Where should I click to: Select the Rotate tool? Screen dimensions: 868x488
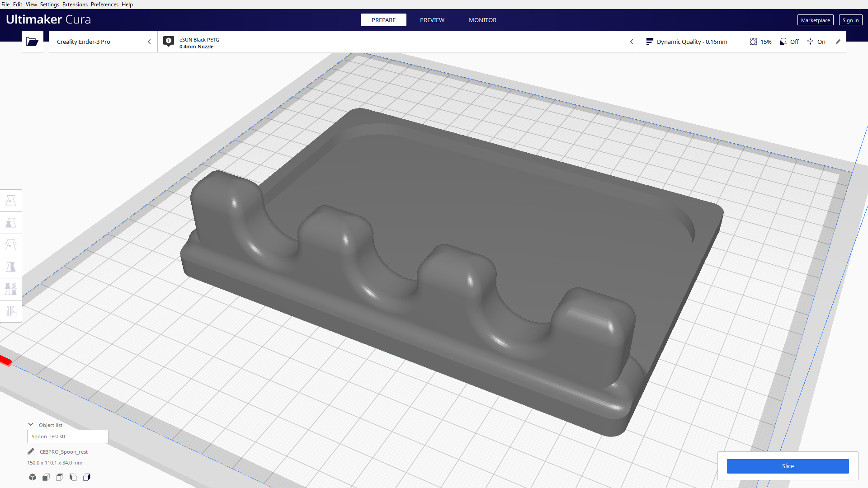11,244
